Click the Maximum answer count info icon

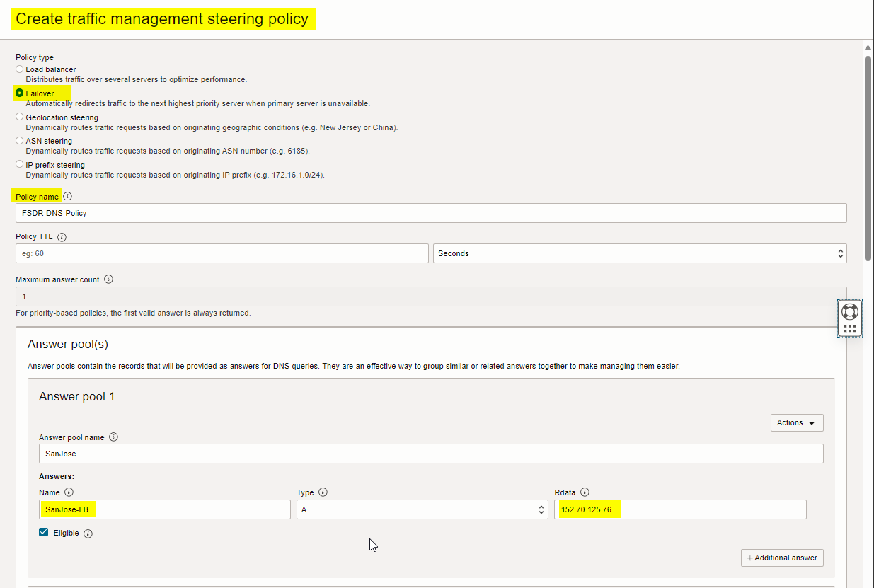(x=108, y=279)
